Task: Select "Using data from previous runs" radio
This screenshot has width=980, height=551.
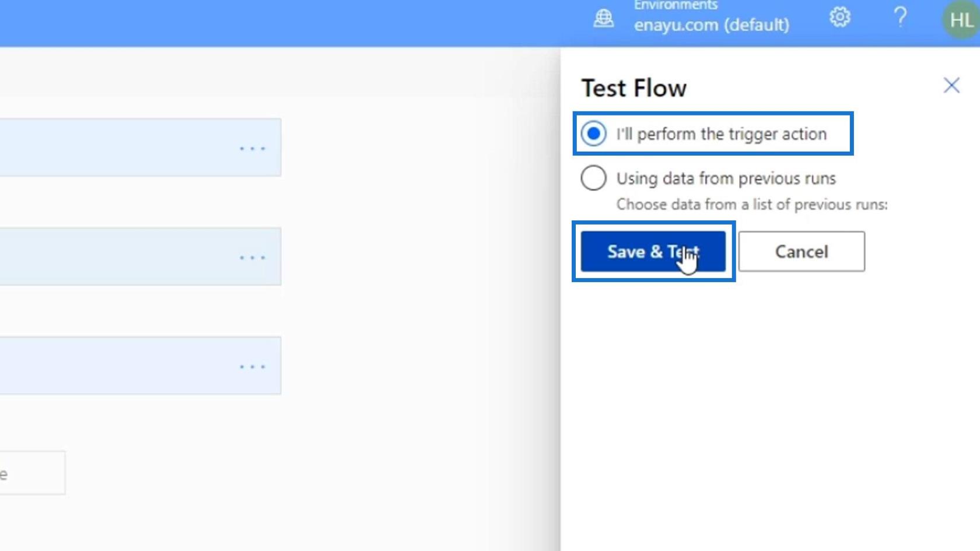Action: coord(593,178)
